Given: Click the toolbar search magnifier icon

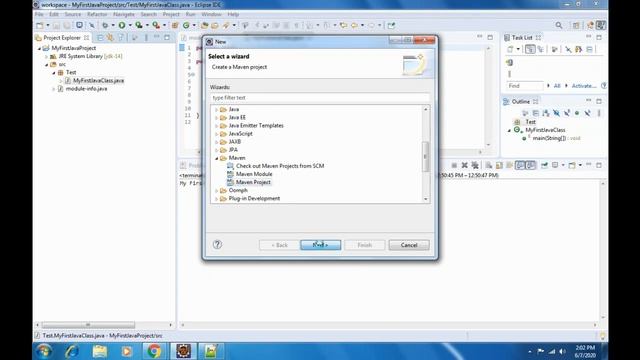Looking at the screenshot, I should (559, 25).
